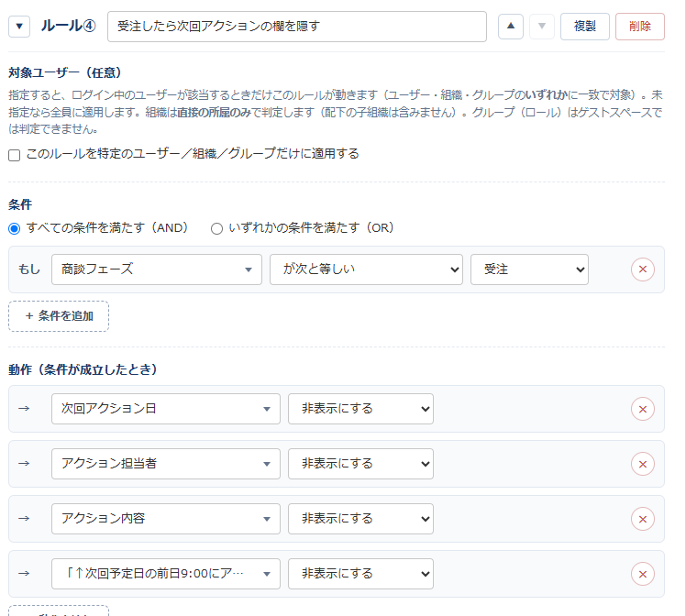The image size is (686, 616).
Task: Remove the 商談フェーズ condition row
Action: (x=642, y=269)
